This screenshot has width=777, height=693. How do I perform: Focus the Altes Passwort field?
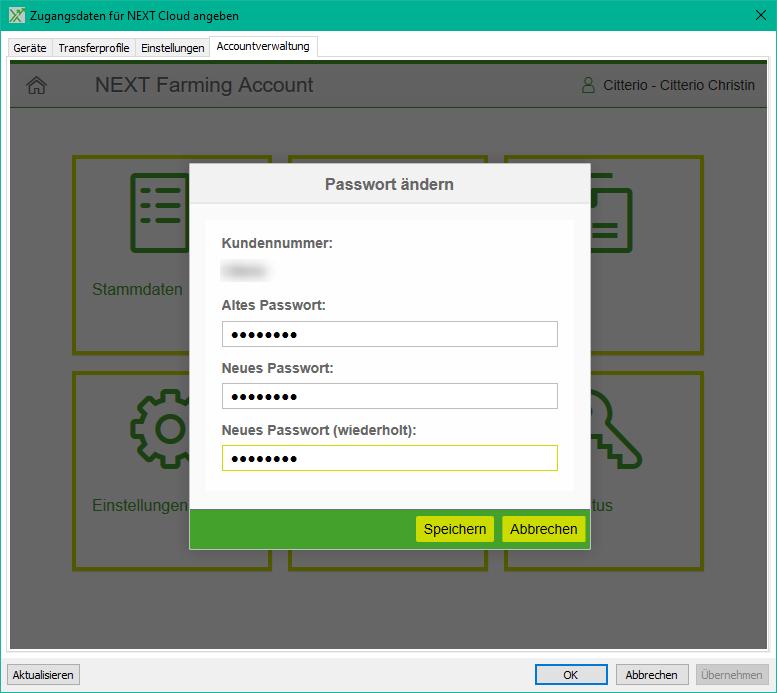[389, 334]
